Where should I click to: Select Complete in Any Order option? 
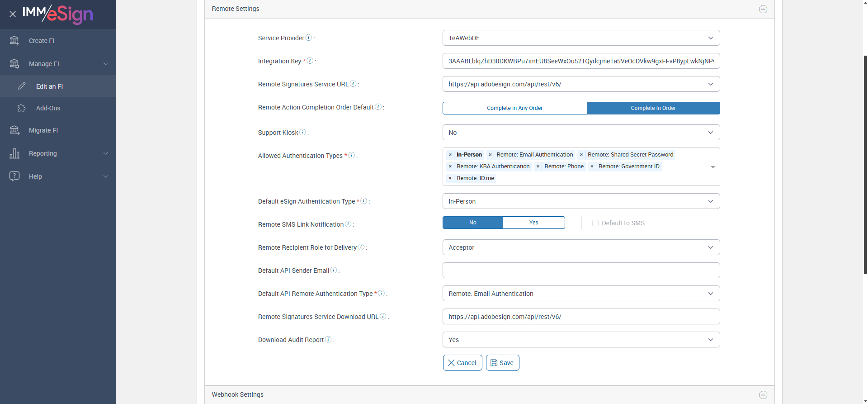pos(514,108)
